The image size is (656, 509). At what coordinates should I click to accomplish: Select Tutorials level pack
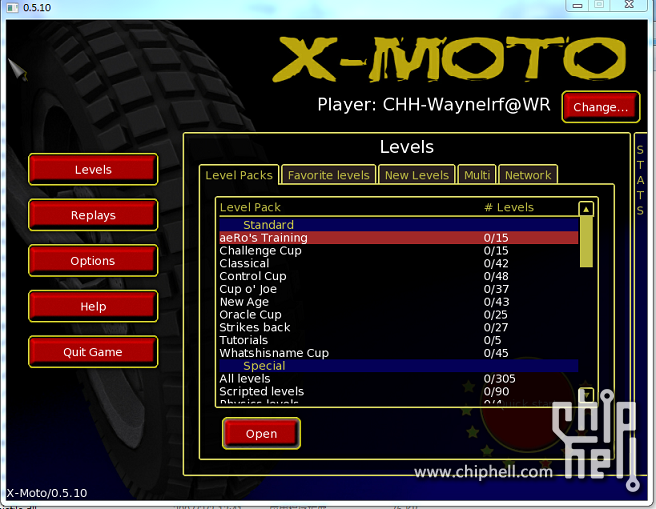pyautogui.click(x=398, y=340)
